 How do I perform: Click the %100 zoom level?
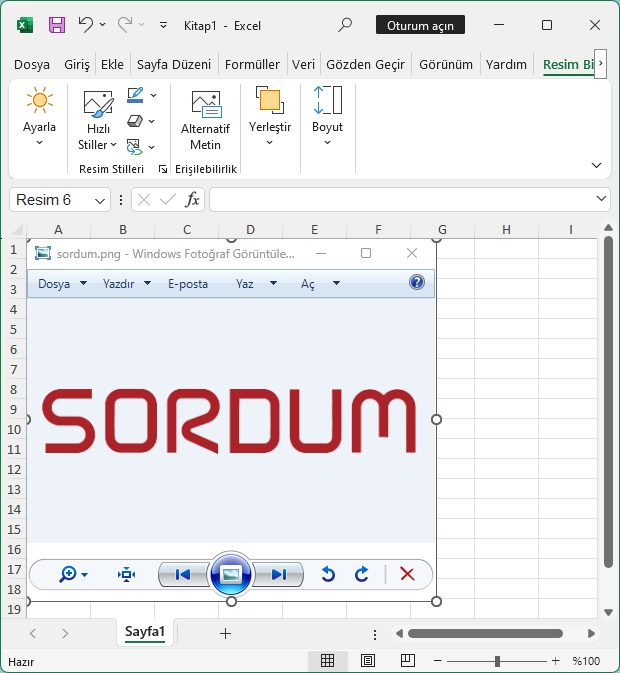(x=586, y=661)
